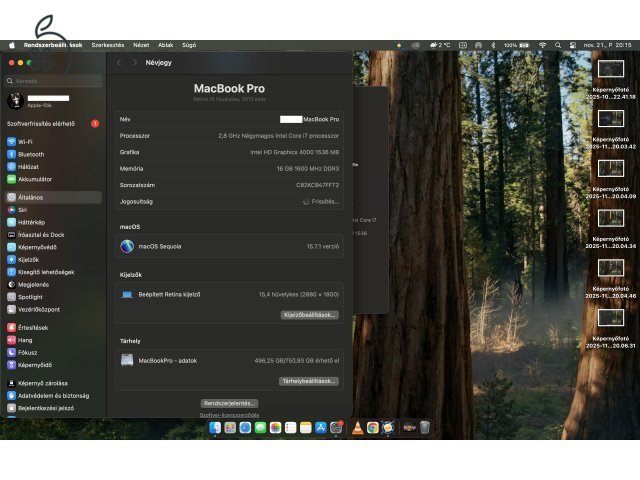The height and width of the screenshot is (480, 640).
Task: Launch VLC from the Dock
Action: point(358,427)
